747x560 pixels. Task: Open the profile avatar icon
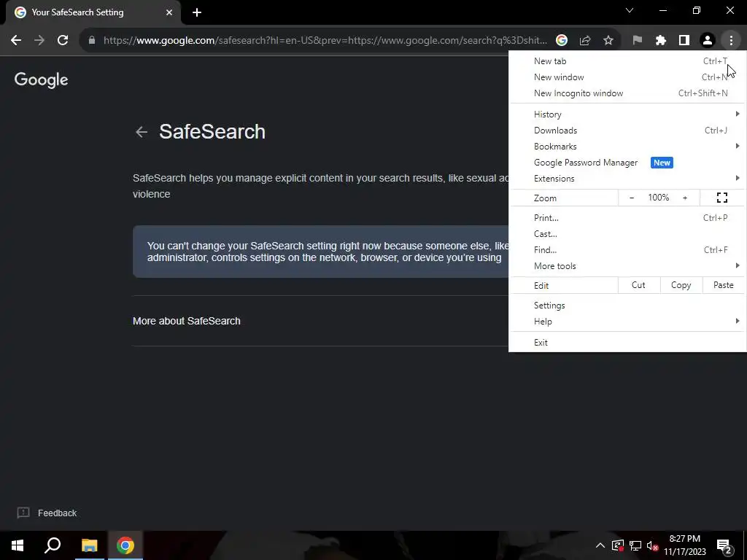pos(708,40)
